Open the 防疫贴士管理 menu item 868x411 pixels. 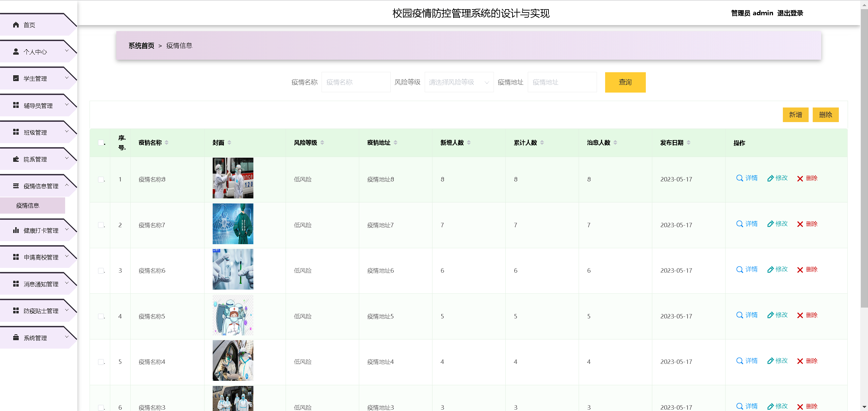[41, 311]
